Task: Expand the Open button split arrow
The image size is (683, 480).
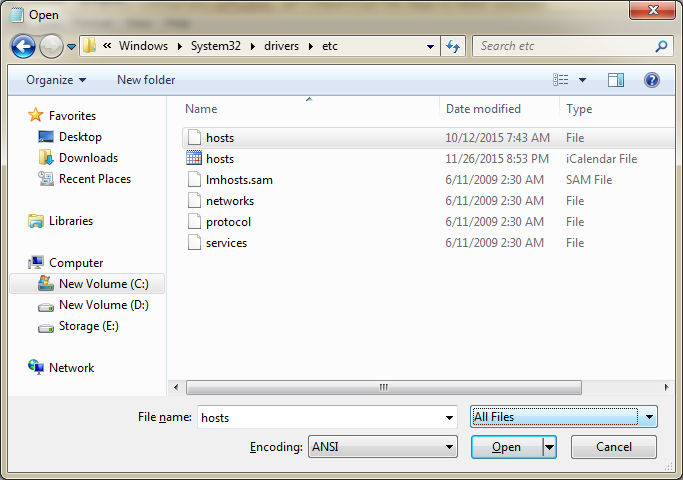Action: click(550, 447)
